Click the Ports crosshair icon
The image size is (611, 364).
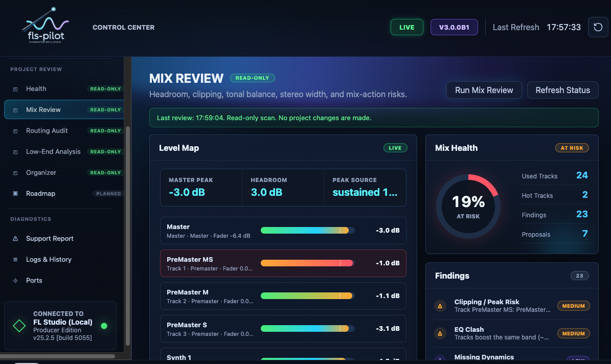(15, 281)
